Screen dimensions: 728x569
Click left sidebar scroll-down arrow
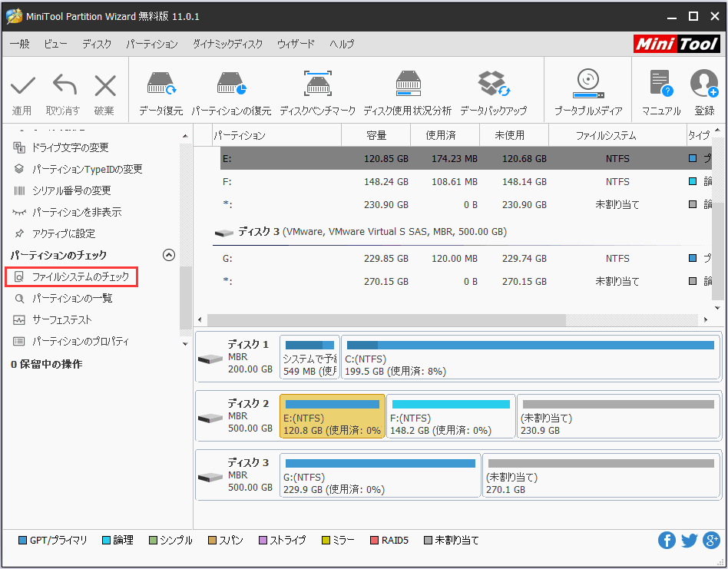point(185,344)
